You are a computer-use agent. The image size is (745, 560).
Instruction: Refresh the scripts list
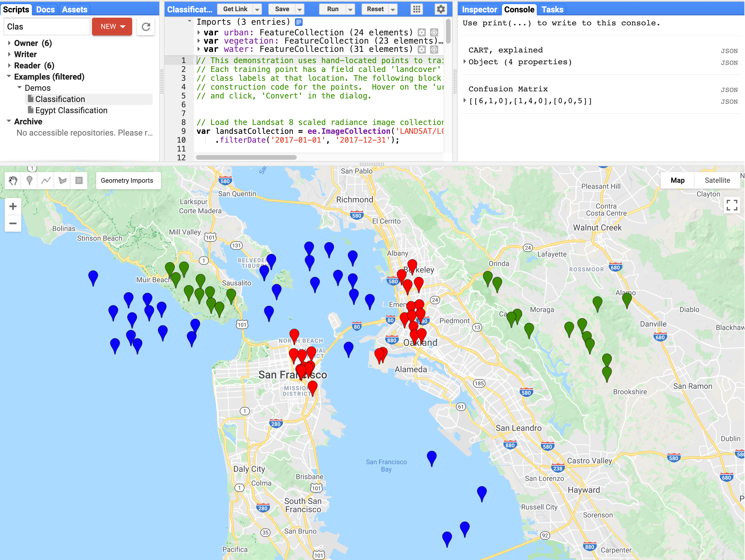point(145,27)
